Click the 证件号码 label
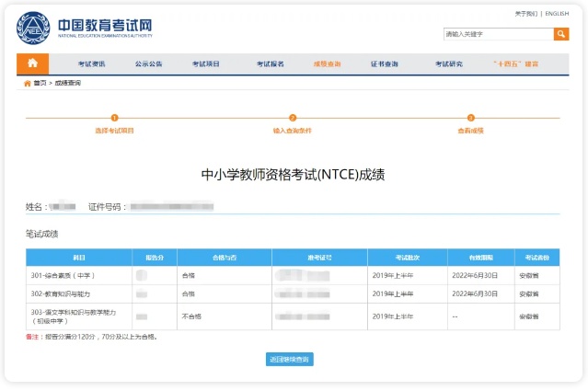588x391 pixels. pos(108,207)
